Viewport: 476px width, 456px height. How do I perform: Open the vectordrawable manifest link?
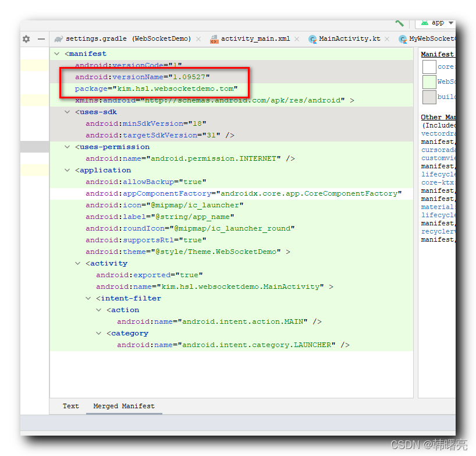click(x=438, y=134)
